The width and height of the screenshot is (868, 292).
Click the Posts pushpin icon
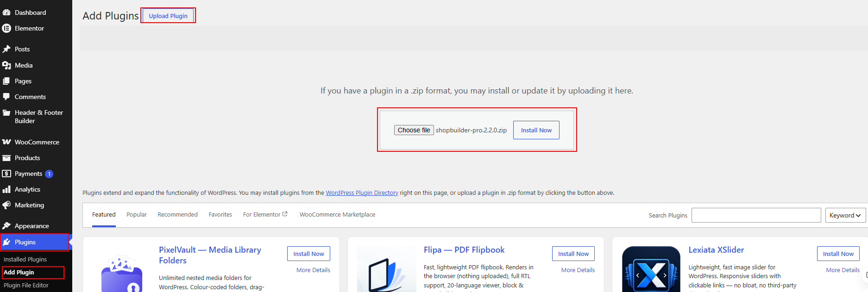pyautogui.click(x=6, y=49)
